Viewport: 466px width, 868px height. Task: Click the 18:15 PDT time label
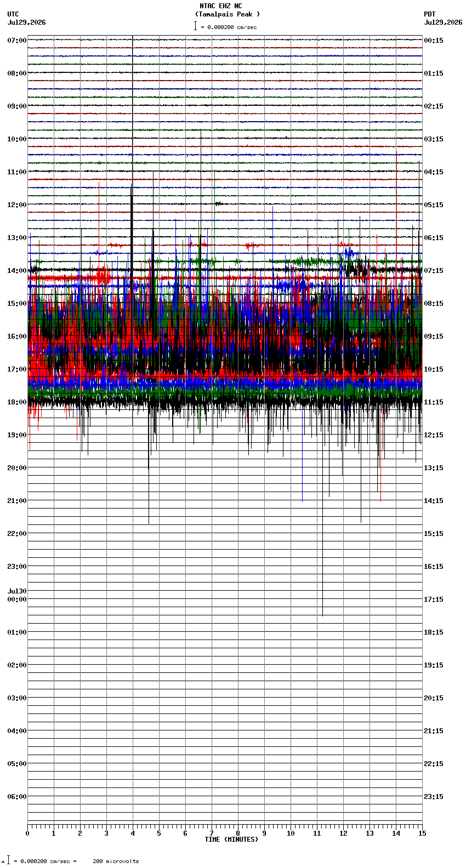click(434, 632)
